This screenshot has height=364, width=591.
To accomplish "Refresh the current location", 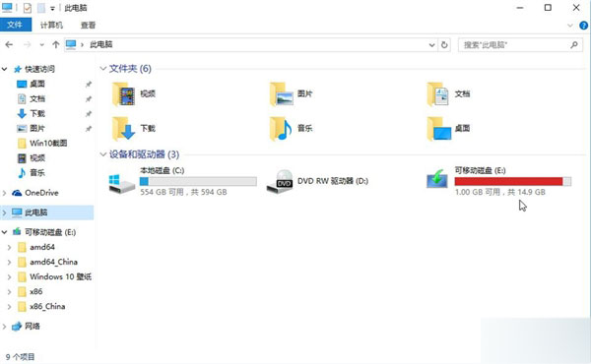I will click(444, 45).
